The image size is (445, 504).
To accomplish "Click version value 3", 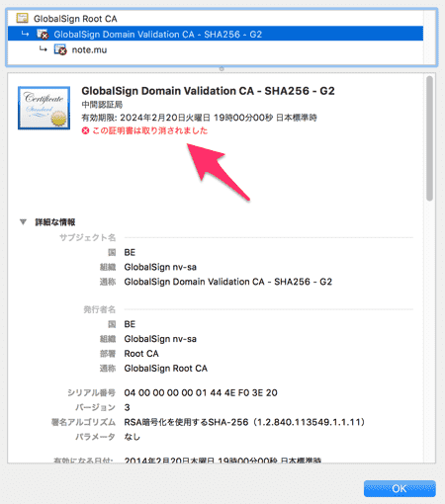I will tap(127, 407).
